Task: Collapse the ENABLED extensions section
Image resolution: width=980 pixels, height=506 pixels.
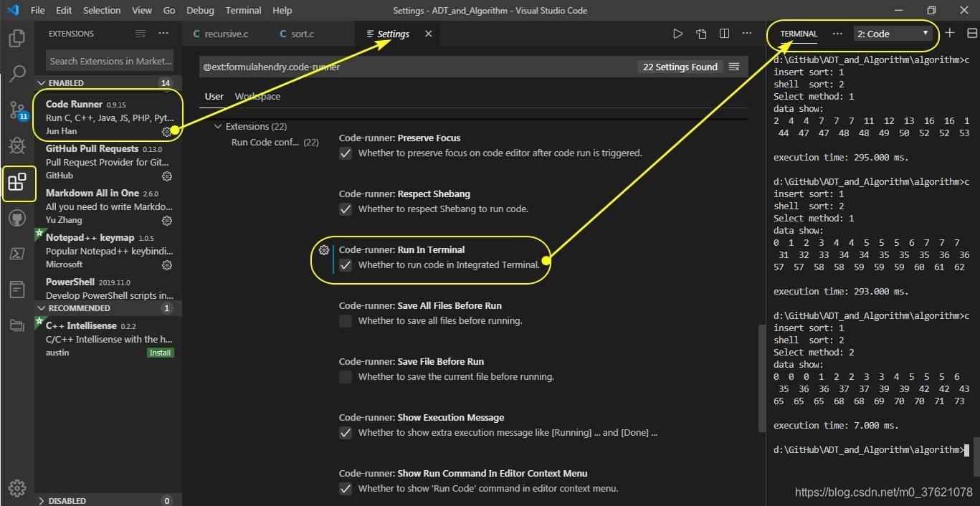Action: 108,83
